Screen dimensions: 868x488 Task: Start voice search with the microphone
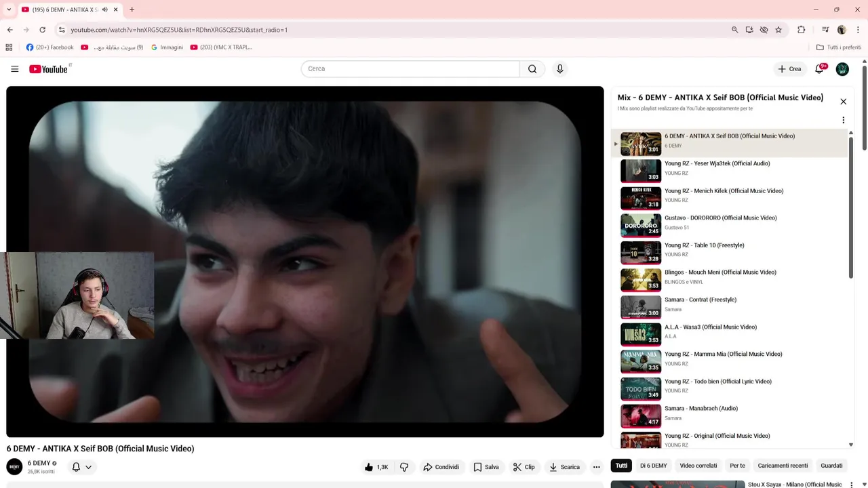point(559,68)
